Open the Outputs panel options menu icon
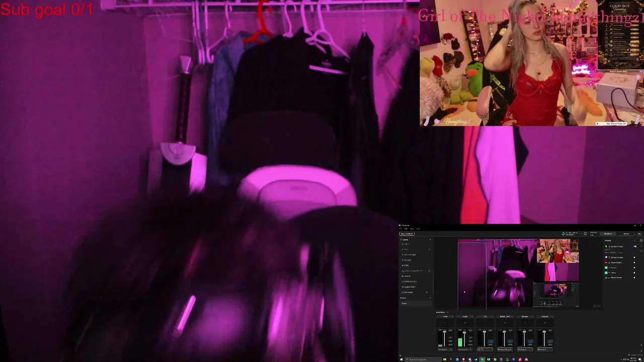The image size is (644, 362). click(635, 240)
